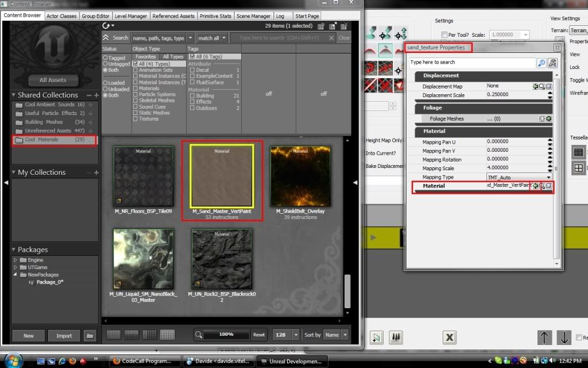The image size is (588, 368).
Task: Move layer down with the down arrow
Action: click(564, 337)
